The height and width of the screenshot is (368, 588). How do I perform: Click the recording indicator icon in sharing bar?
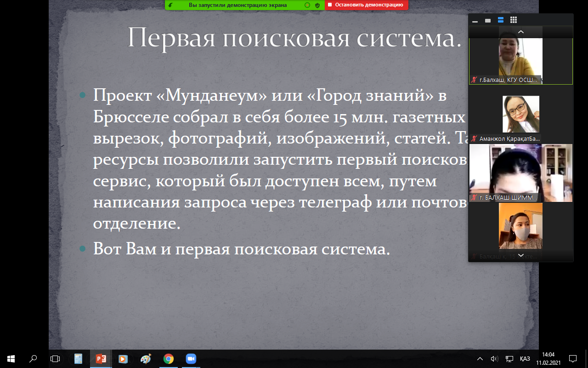pos(307,5)
